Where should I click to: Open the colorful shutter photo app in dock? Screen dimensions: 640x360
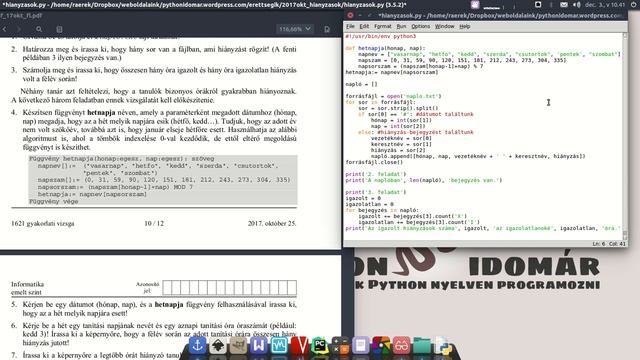point(381,346)
